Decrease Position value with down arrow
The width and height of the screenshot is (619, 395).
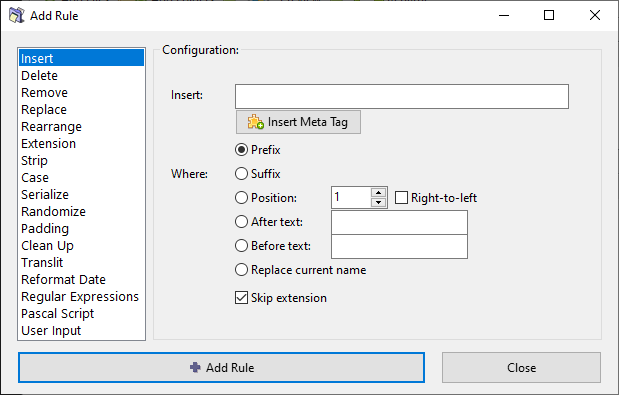[379, 202]
